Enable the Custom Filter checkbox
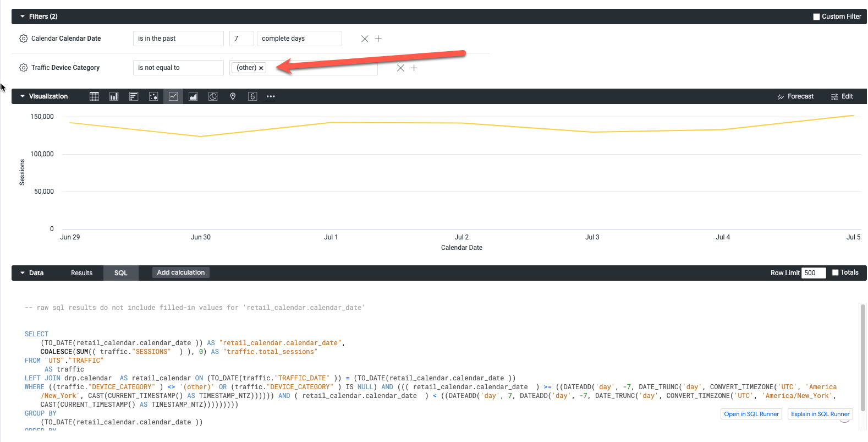Viewport: 868px width, 442px height. click(x=816, y=17)
